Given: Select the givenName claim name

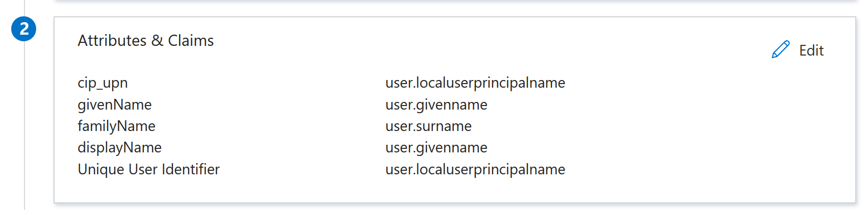Looking at the screenshot, I should (x=114, y=104).
